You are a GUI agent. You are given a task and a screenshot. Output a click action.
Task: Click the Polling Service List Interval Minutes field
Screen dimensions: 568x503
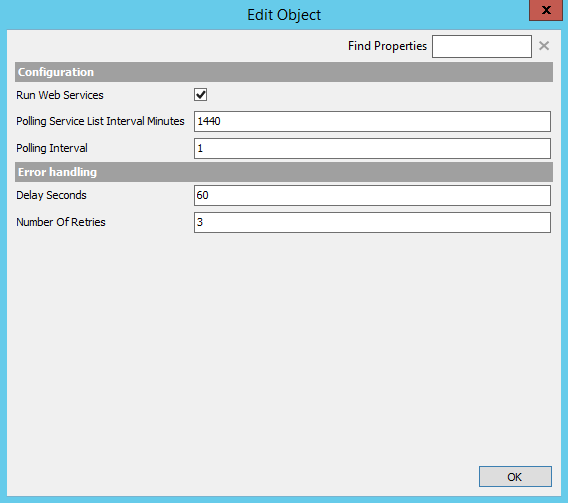pyautogui.click(x=372, y=121)
